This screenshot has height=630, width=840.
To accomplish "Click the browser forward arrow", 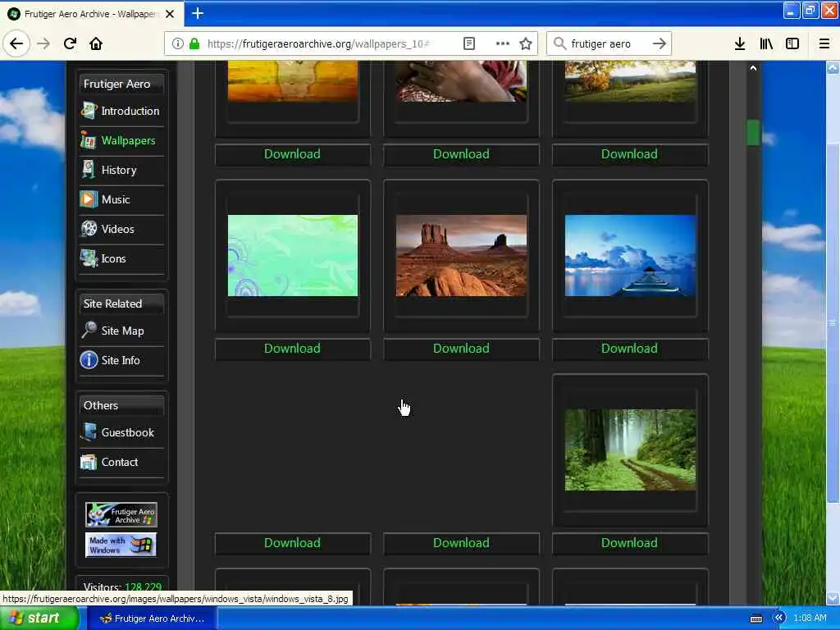I will (43, 43).
